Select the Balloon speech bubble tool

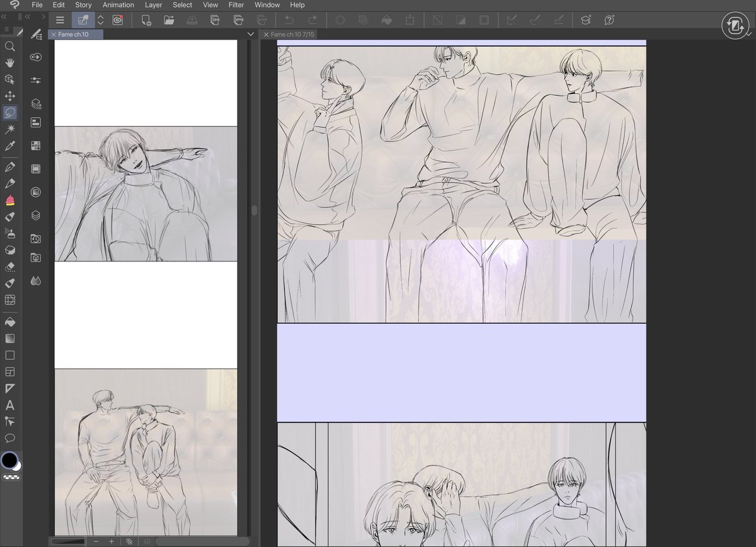point(9,438)
